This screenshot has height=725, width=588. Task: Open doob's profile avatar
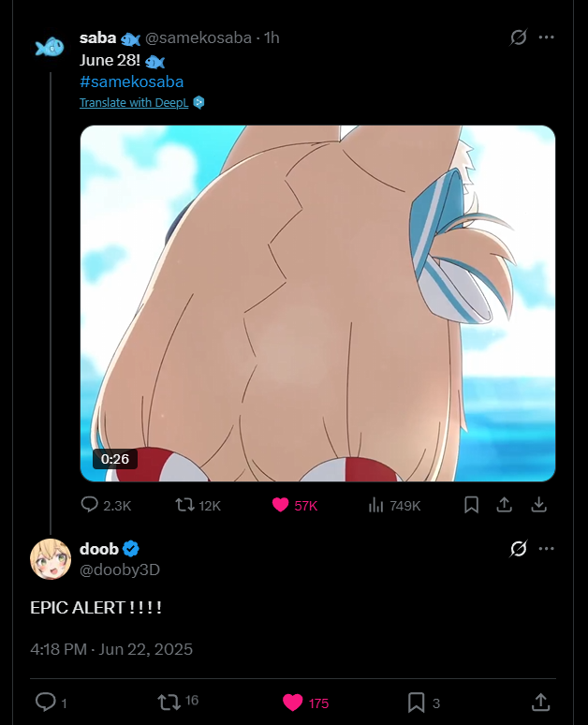click(x=50, y=558)
